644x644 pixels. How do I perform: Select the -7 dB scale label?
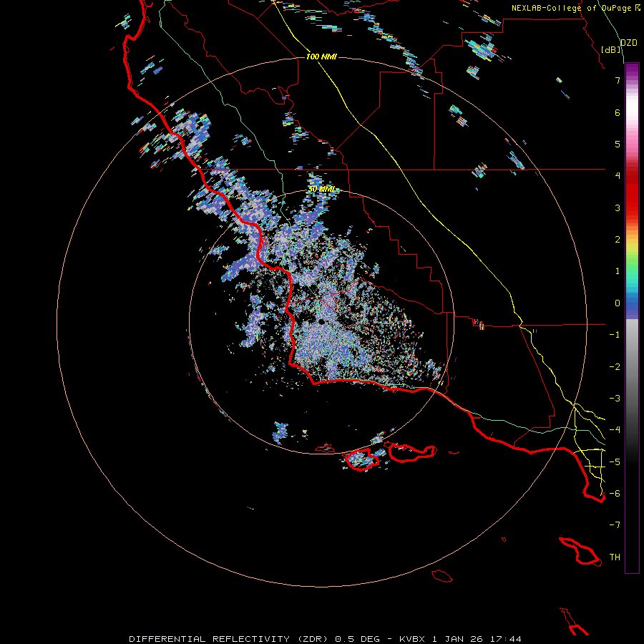(615, 525)
